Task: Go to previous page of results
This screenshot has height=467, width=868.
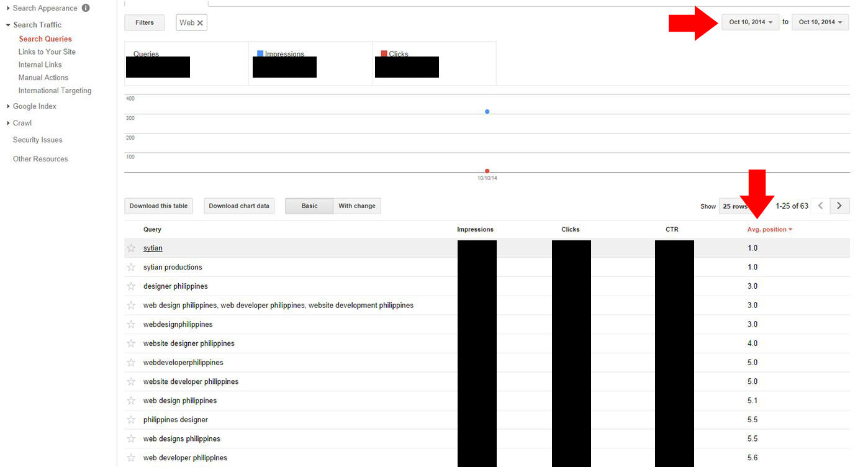Action: [x=821, y=206]
